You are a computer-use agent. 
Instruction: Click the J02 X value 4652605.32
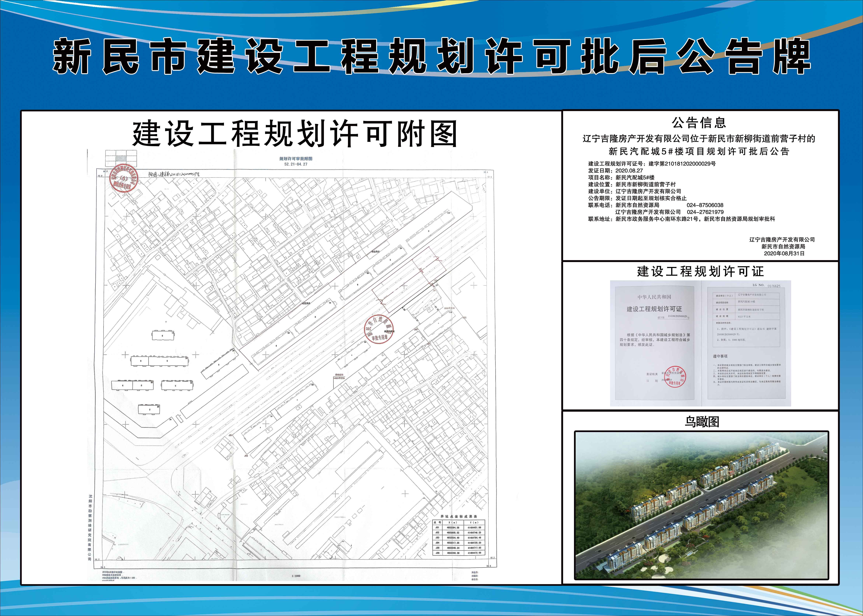coord(453,533)
